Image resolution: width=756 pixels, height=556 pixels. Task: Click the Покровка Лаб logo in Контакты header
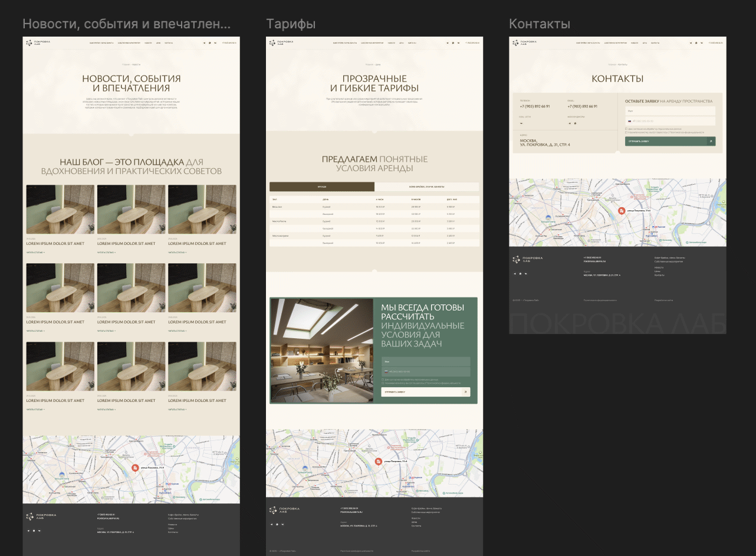pyautogui.click(x=523, y=42)
